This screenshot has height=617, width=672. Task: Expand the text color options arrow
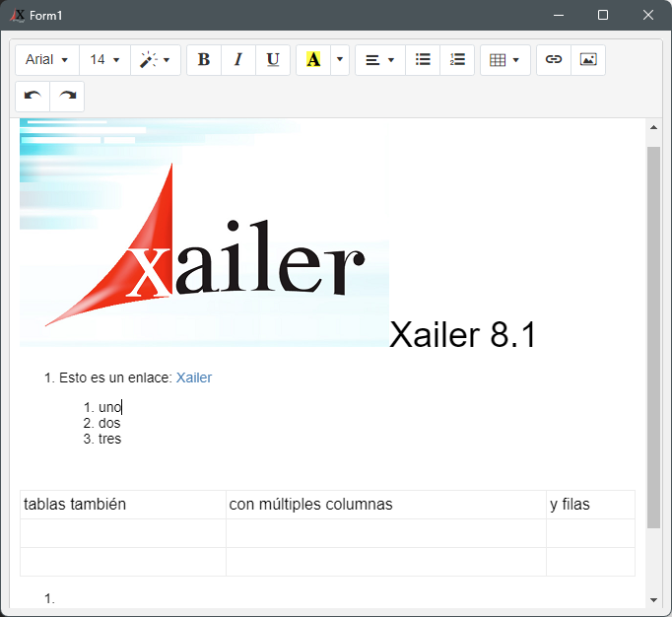tap(340, 59)
